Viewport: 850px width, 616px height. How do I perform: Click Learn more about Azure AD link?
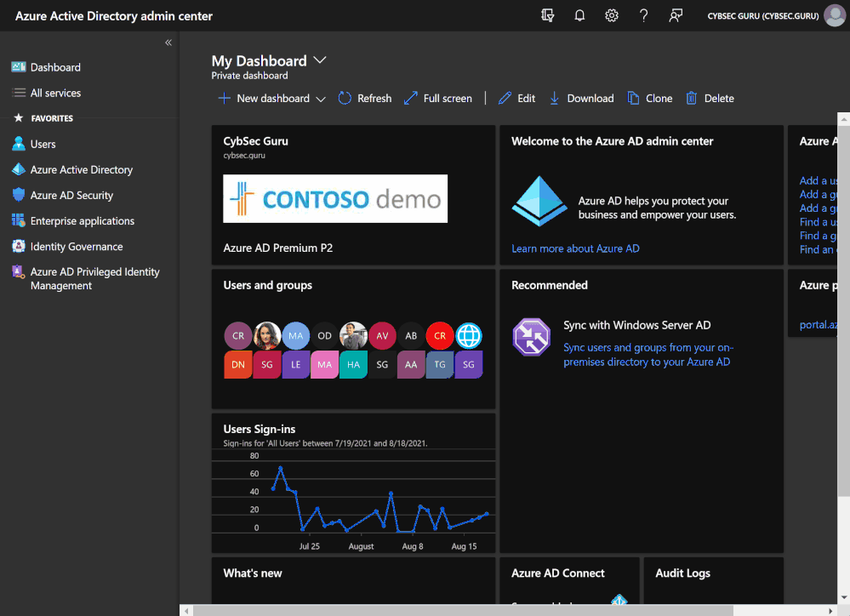click(x=575, y=248)
